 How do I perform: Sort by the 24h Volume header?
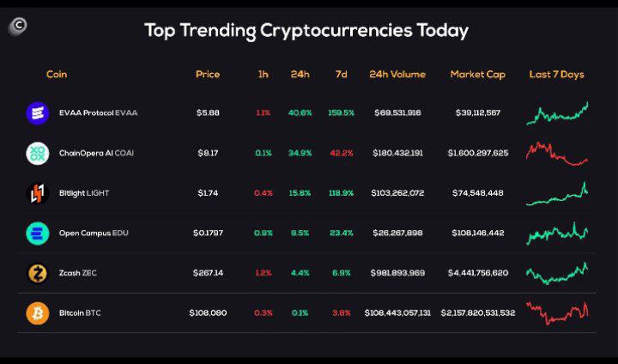[397, 75]
